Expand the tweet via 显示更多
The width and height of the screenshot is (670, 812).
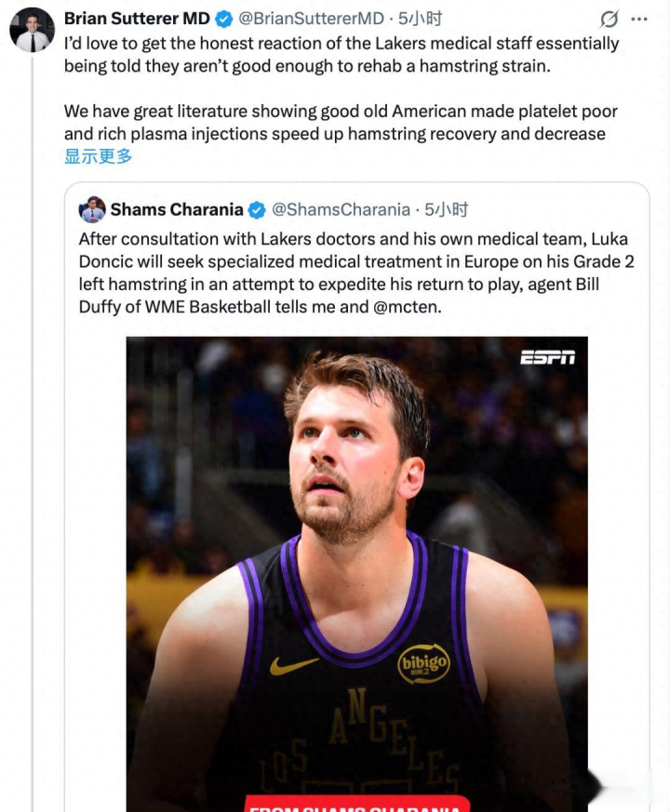pos(98,156)
